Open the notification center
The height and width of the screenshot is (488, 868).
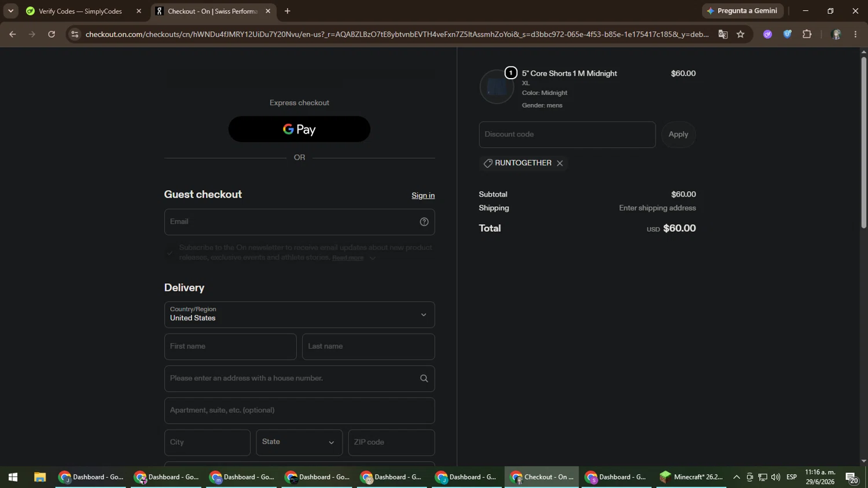[852, 478]
